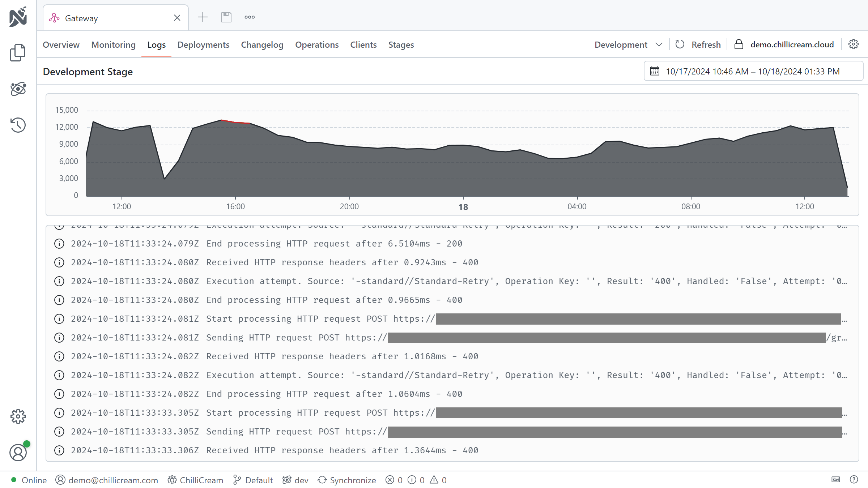Screen dimensions: 868x488
Task: Open the user account avatar
Action: coord(18,453)
